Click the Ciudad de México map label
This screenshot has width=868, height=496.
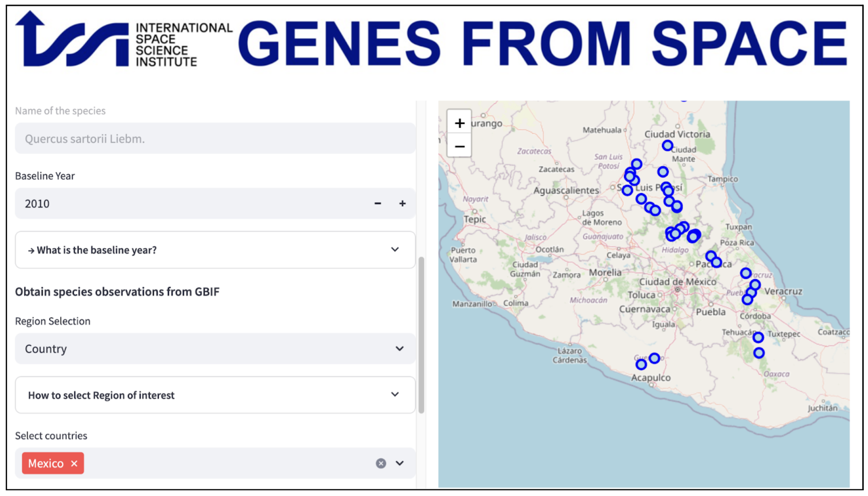coord(677,282)
